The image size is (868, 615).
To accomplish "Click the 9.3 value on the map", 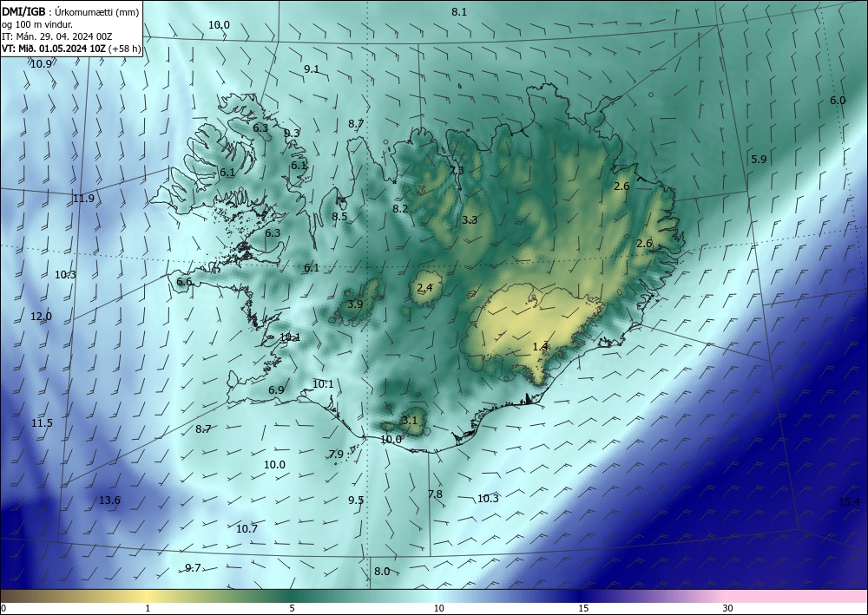I will pos(292,133).
